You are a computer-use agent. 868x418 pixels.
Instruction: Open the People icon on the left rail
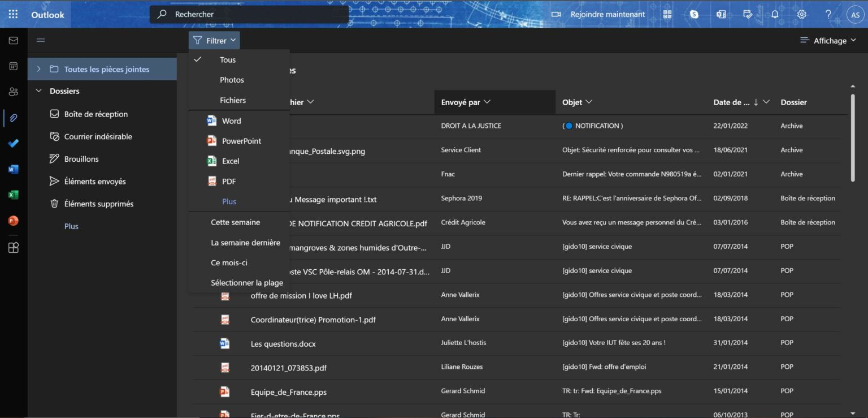pyautogui.click(x=12, y=92)
